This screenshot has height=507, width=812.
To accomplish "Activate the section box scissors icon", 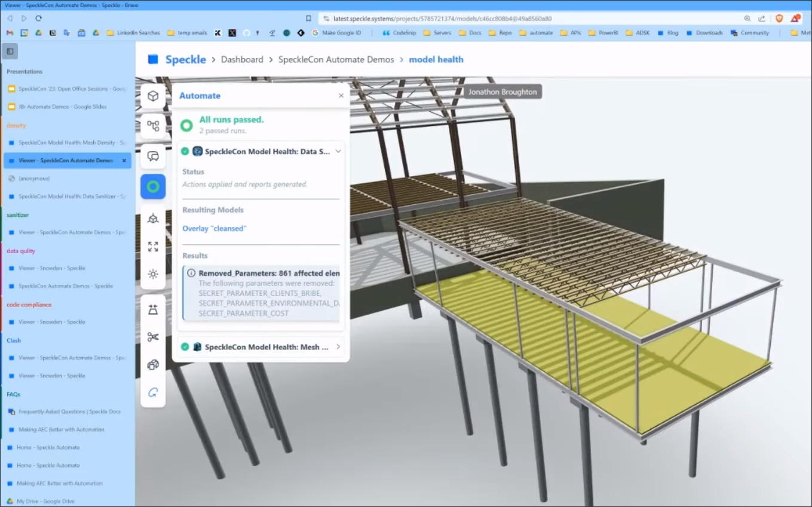I will [x=153, y=337].
